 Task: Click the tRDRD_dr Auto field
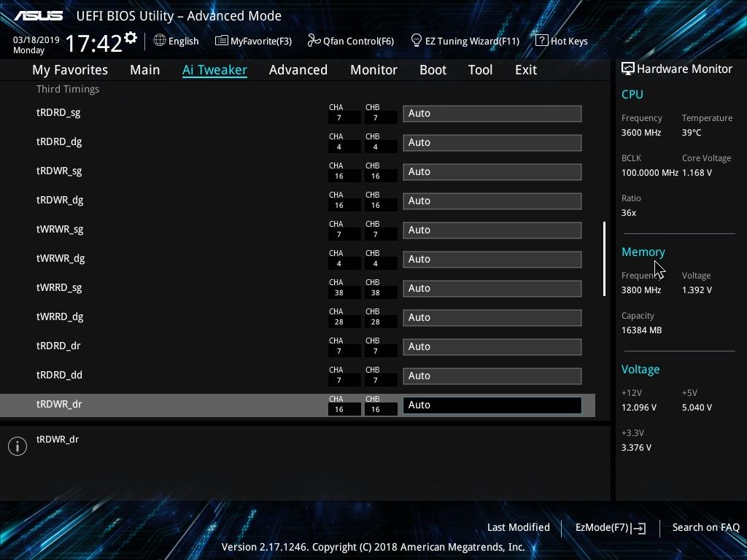pos(492,346)
